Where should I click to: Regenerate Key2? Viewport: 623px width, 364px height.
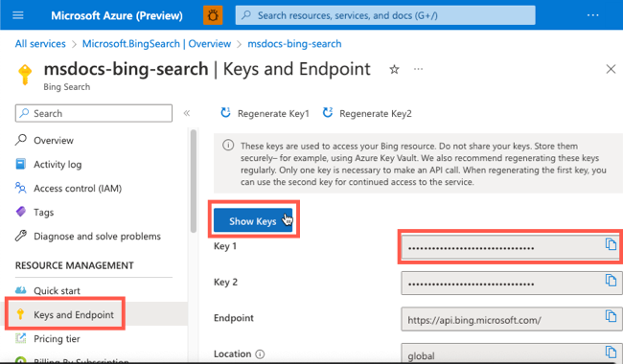click(367, 114)
